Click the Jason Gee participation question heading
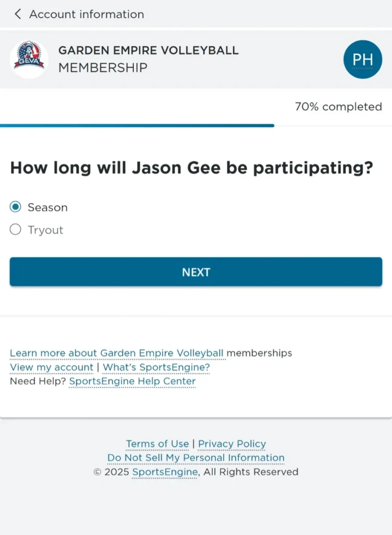Viewport: 392px width, 535px height. 192,168
